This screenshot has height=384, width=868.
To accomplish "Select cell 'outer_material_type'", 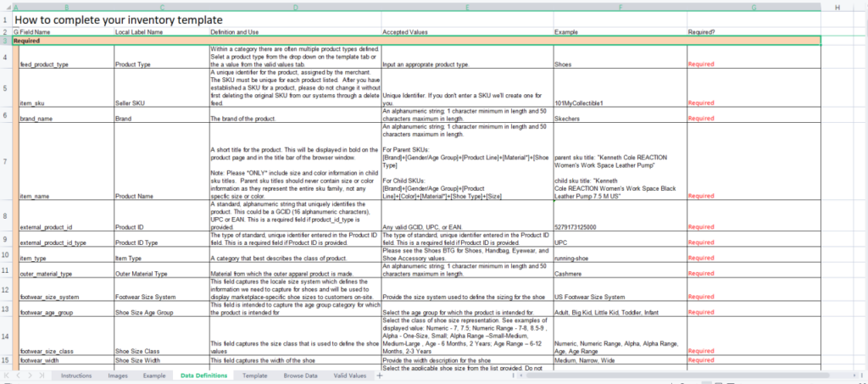I will 66,270.
